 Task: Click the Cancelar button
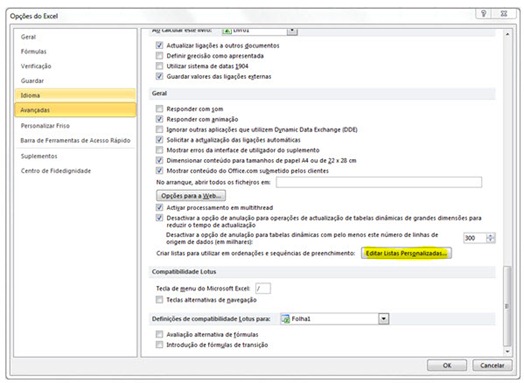click(x=492, y=365)
